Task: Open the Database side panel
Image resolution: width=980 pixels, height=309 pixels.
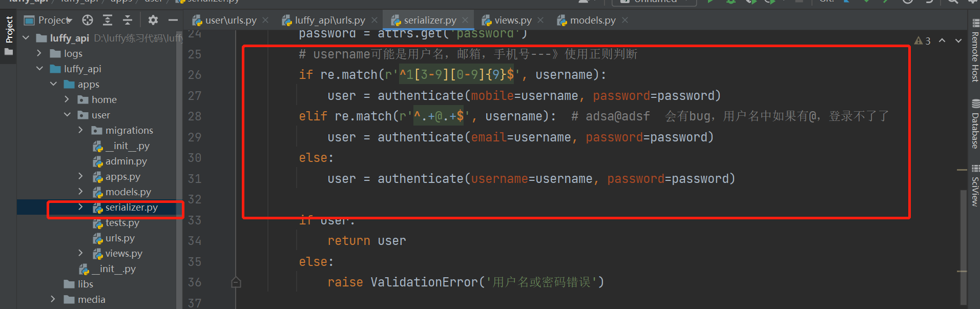Action: tap(975, 124)
